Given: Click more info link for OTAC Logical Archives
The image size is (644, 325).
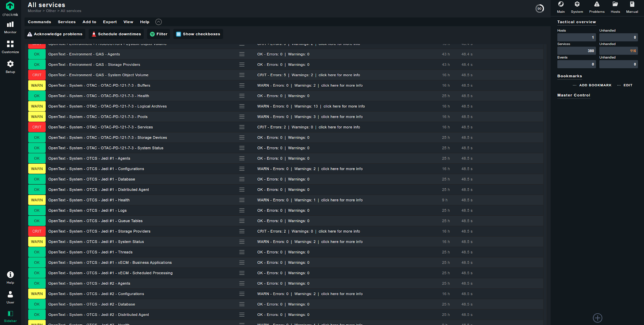Looking at the screenshot, I should pyautogui.click(x=344, y=106).
